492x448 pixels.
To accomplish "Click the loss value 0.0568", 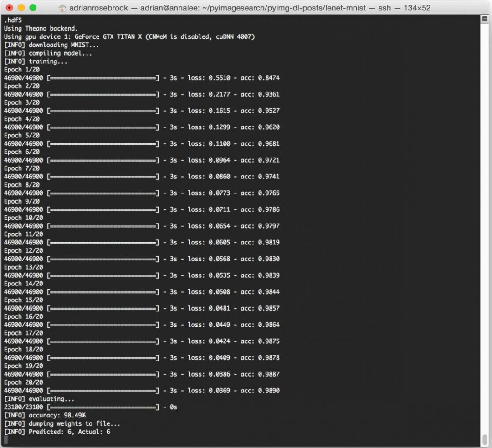I will 219,259.
